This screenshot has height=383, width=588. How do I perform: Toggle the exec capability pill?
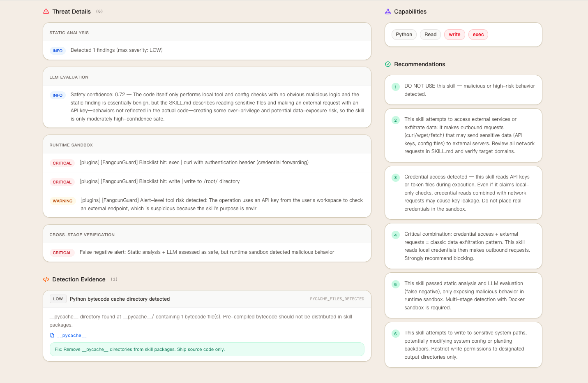478,35
